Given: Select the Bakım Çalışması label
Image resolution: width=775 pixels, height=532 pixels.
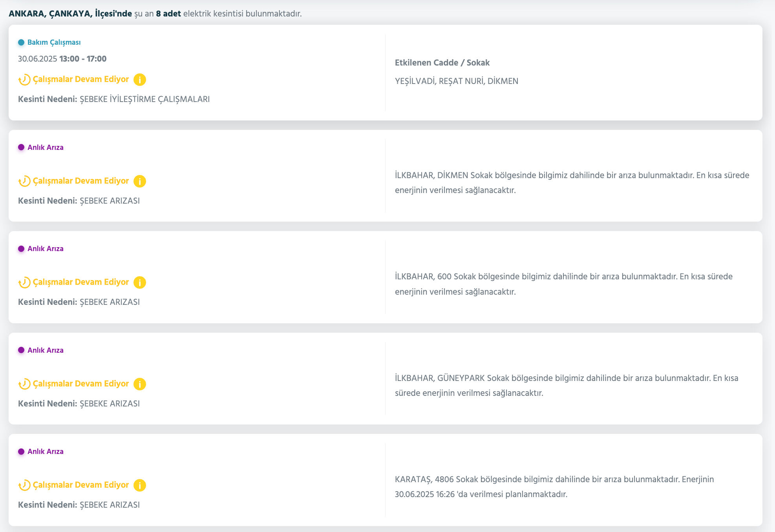Looking at the screenshot, I should 54,42.
